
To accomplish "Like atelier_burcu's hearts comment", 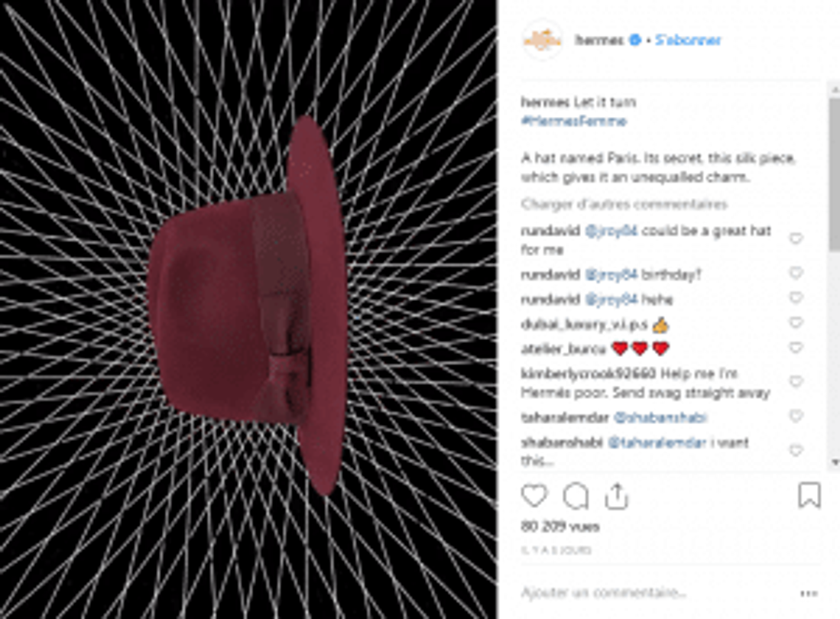I will click(x=796, y=348).
